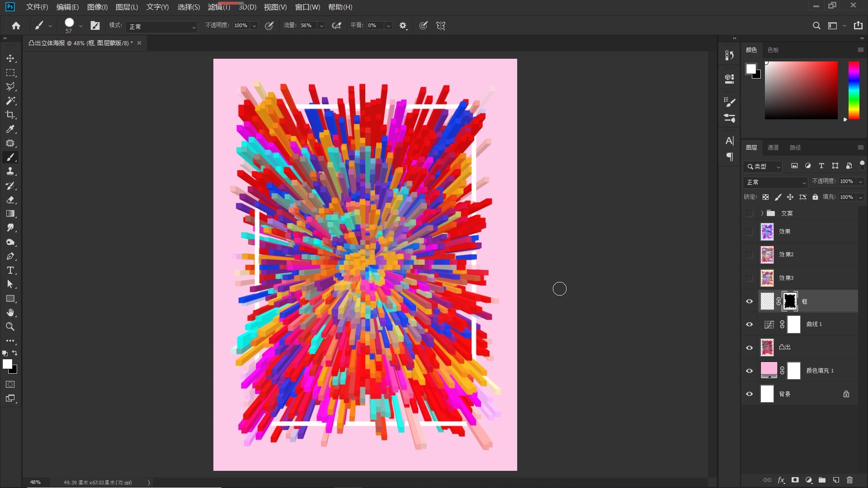
Task: Switch to the 色板 tab
Action: pyautogui.click(x=773, y=50)
